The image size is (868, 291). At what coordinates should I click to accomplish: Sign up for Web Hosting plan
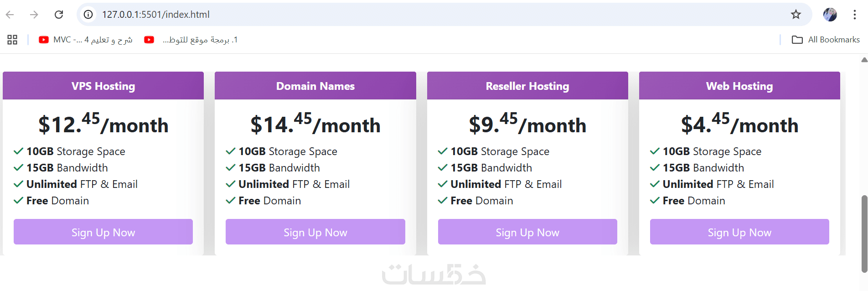(739, 232)
